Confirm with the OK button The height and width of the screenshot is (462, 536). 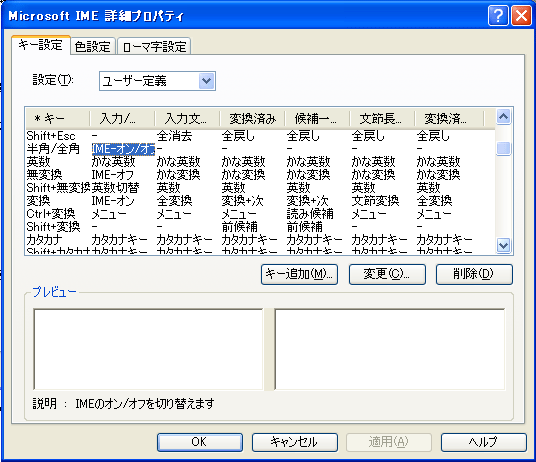point(200,442)
